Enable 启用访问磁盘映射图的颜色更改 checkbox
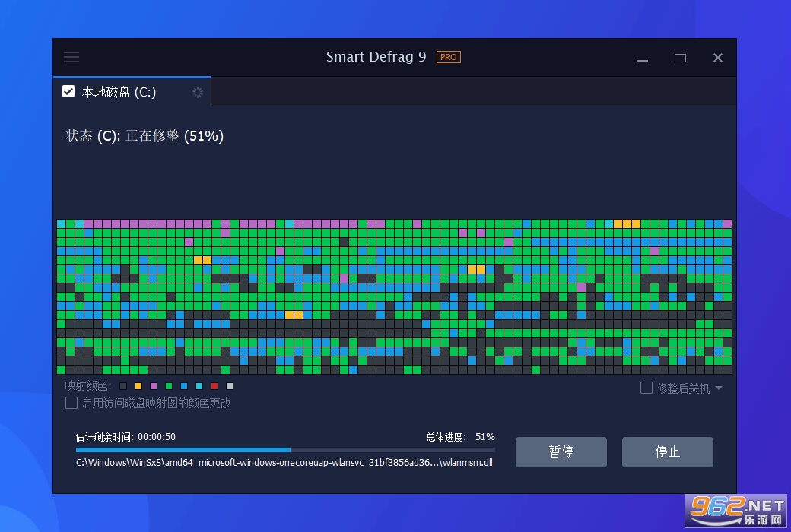Viewport: 791px width, 532px height. coord(71,403)
